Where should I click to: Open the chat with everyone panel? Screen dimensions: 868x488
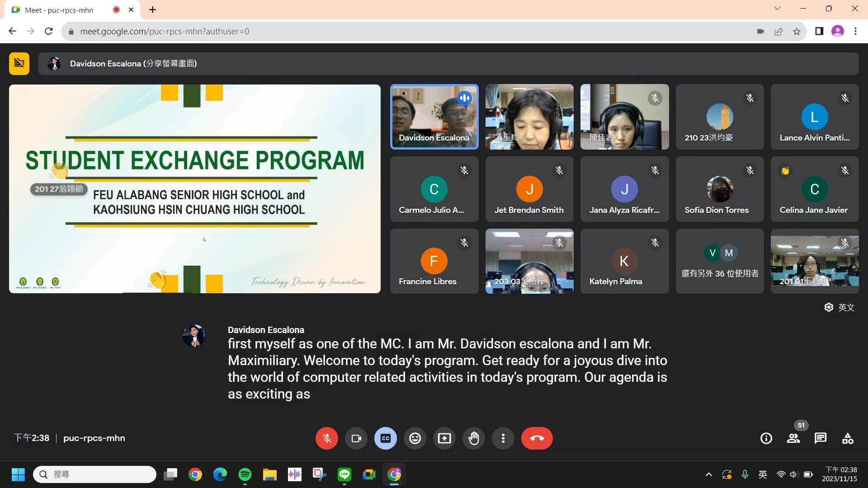pyautogui.click(x=821, y=438)
